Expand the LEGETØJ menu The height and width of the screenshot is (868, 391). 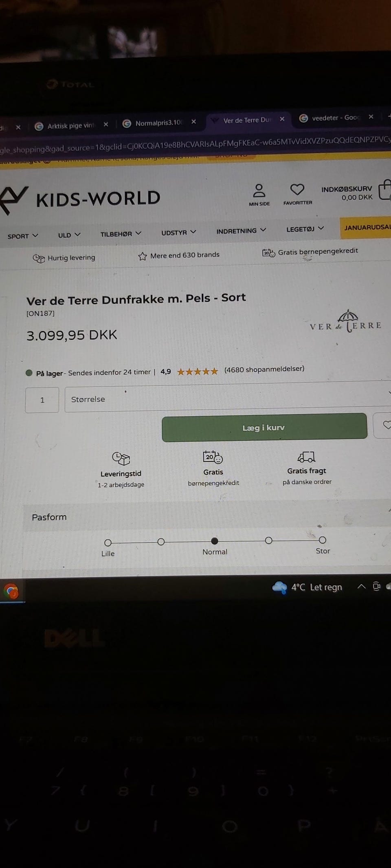click(305, 229)
